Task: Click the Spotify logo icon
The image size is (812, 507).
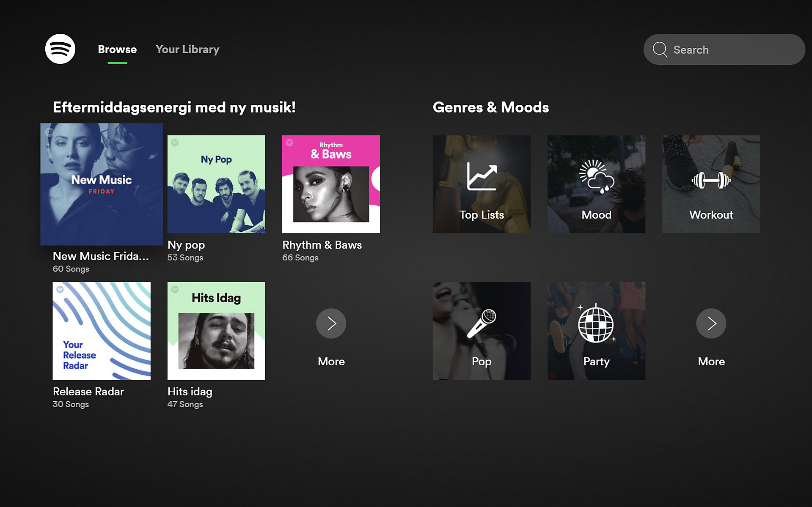Action: 60,49
